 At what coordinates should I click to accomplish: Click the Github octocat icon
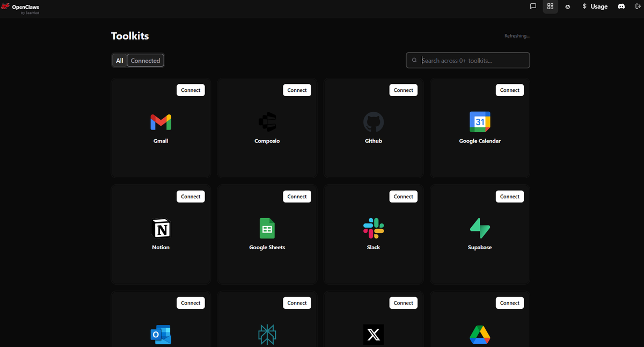click(x=374, y=122)
